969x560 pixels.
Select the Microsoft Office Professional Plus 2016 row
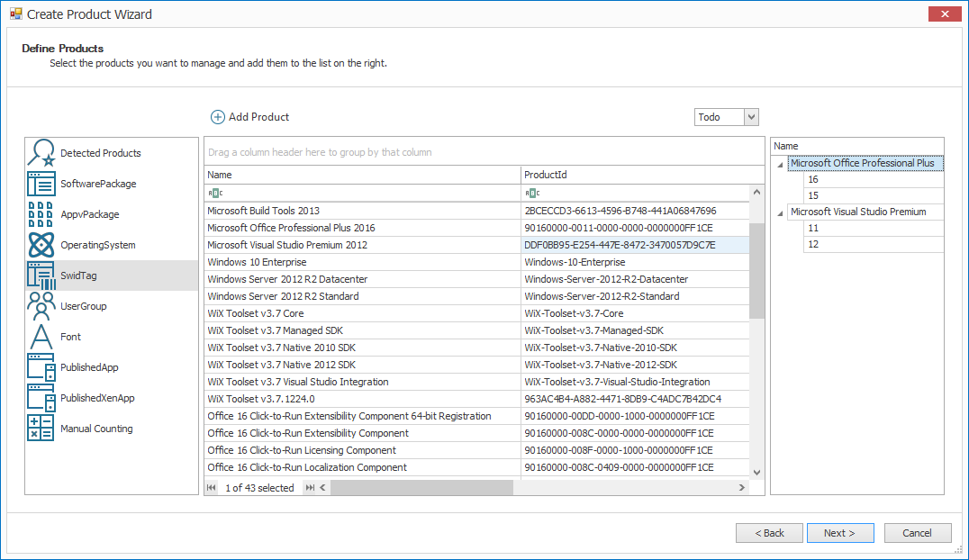(x=476, y=228)
